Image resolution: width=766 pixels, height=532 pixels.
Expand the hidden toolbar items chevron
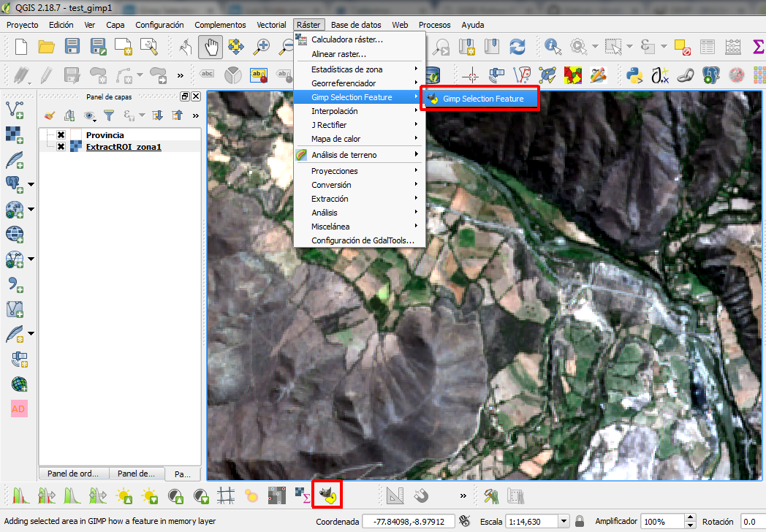coord(179,75)
